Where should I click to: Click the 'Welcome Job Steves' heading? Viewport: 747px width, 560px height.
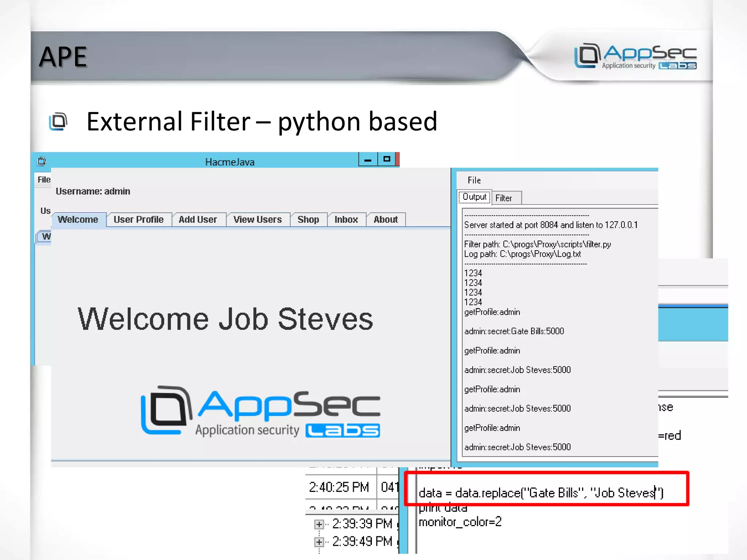point(225,319)
